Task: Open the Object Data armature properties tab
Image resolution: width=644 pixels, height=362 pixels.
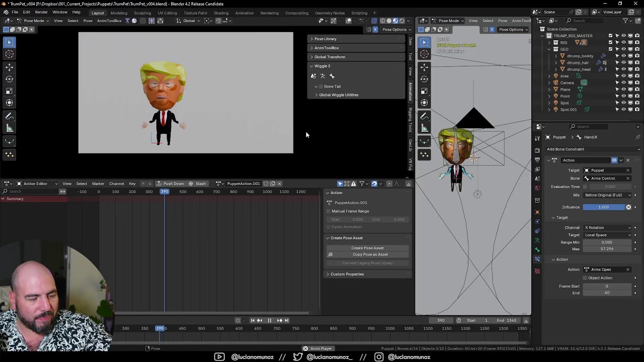Action: [537, 240]
